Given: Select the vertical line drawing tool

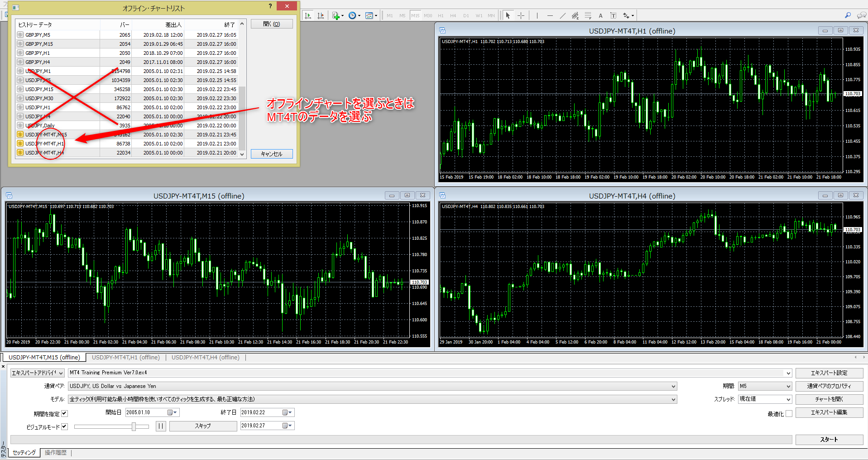Looking at the screenshot, I should [537, 15].
